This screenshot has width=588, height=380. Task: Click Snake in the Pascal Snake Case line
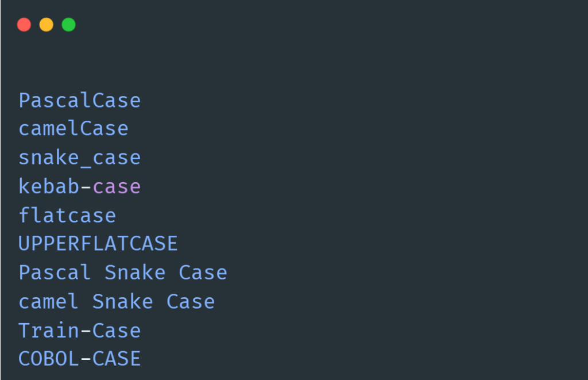pos(135,272)
